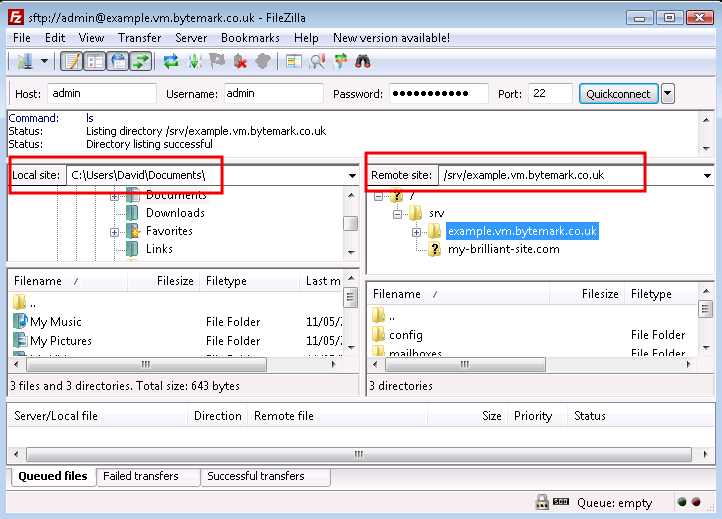The image size is (722, 519).
Task: Toggle the message log display
Action: click(x=72, y=61)
